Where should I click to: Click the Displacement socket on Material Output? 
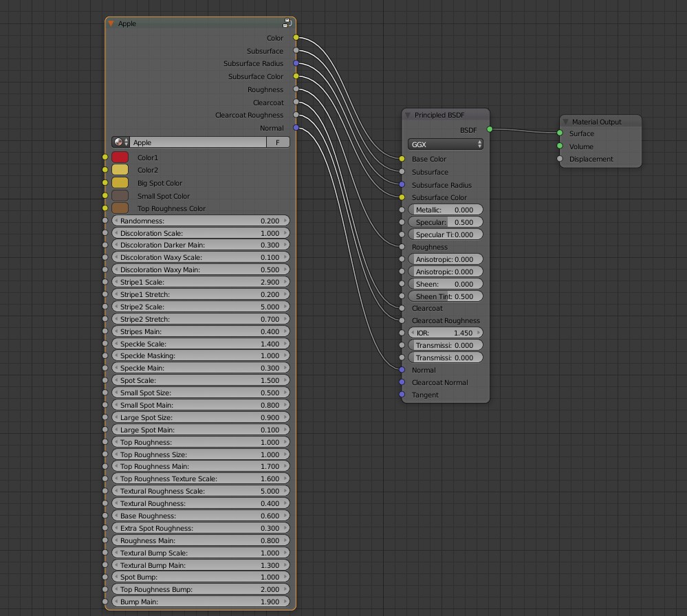(560, 159)
